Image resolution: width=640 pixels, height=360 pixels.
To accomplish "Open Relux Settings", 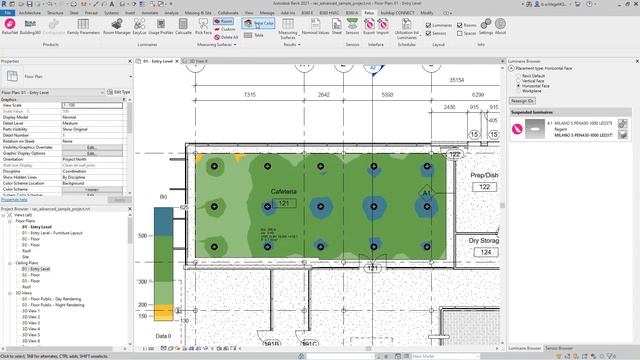I will coord(486,26).
